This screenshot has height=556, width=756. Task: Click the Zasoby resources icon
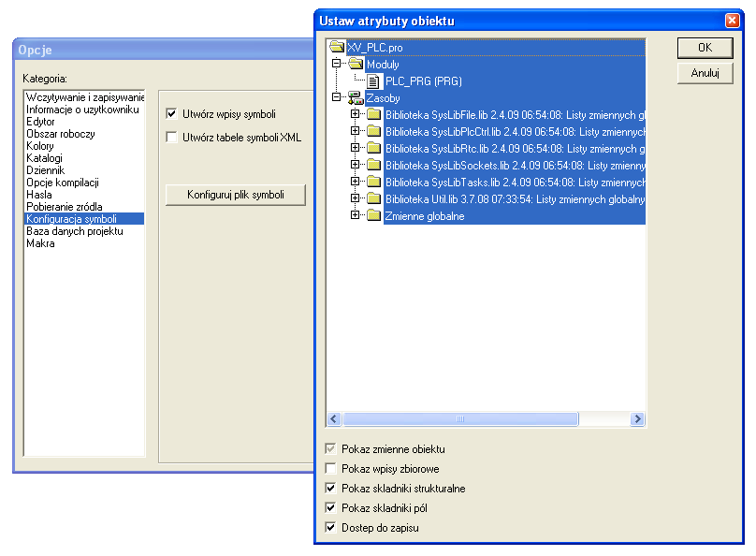point(356,98)
